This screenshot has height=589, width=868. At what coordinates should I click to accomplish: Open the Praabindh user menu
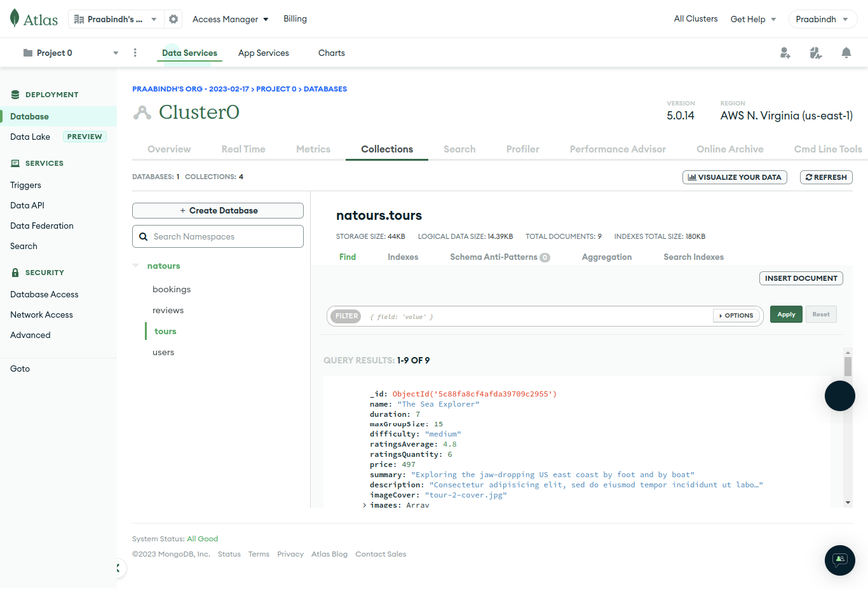click(x=823, y=19)
